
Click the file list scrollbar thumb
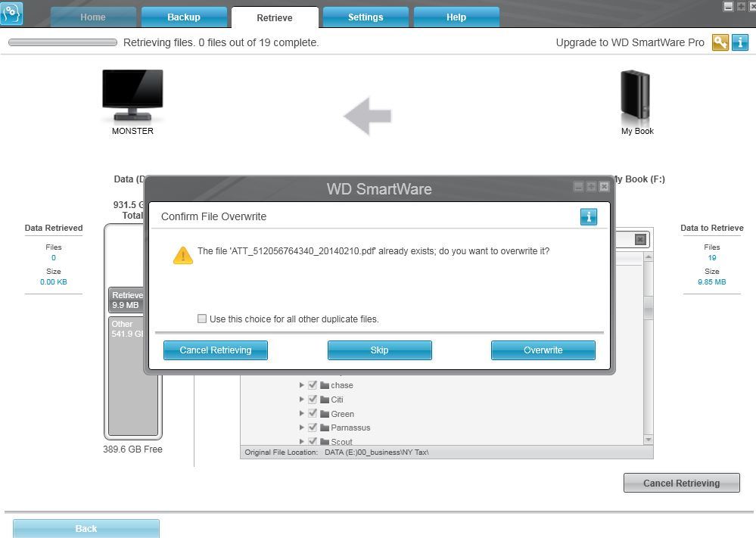pyautogui.click(x=649, y=306)
